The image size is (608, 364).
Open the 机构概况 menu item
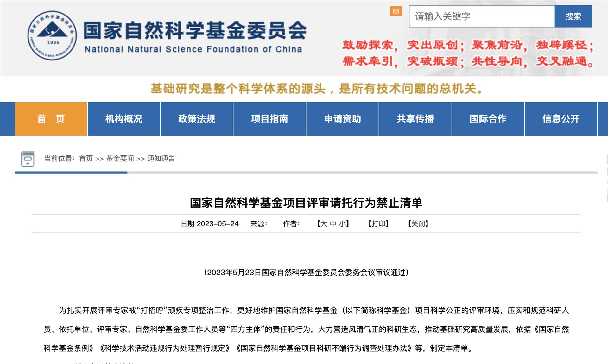click(124, 119)
